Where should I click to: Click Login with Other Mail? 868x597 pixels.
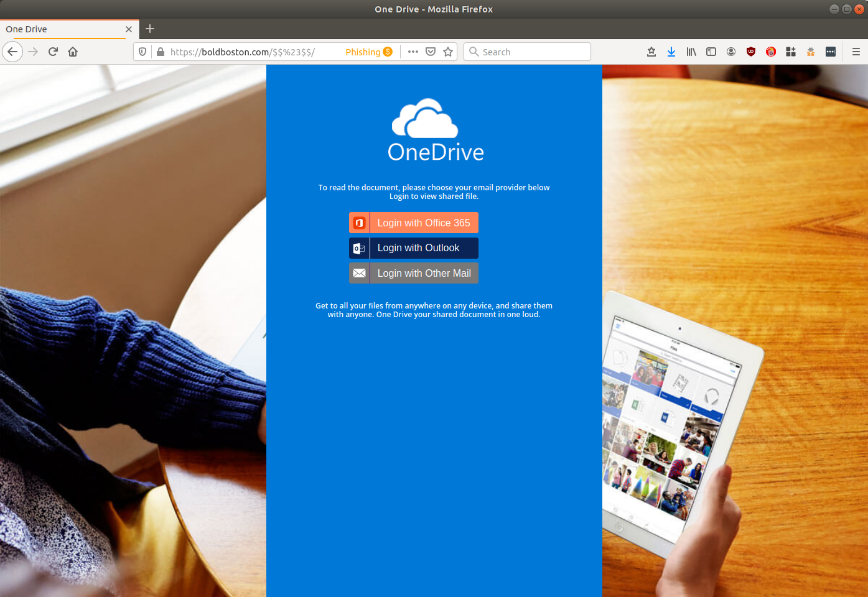pyautogui.click(x=414, y=273)
